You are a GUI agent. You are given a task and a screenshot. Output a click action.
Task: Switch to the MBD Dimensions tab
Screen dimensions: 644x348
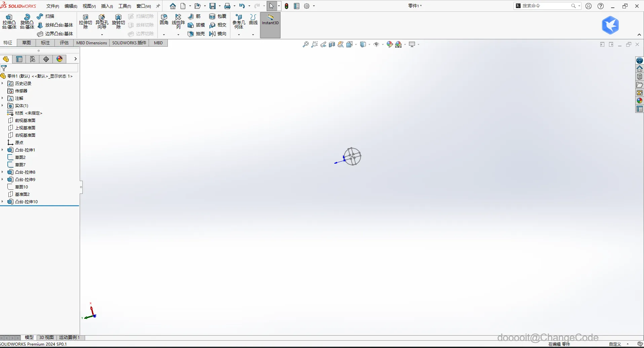tap(91, 43)
